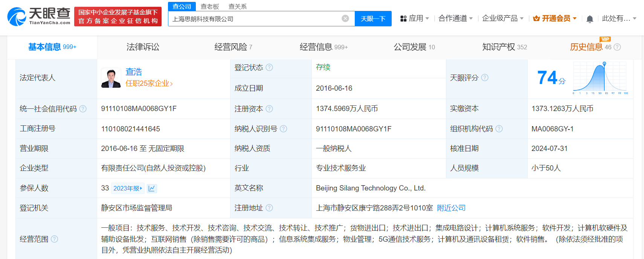Click English name Beijing Silang Technology Co., Ltd.
The width and height of the screenshot is (644, 259).
point(371,188)
